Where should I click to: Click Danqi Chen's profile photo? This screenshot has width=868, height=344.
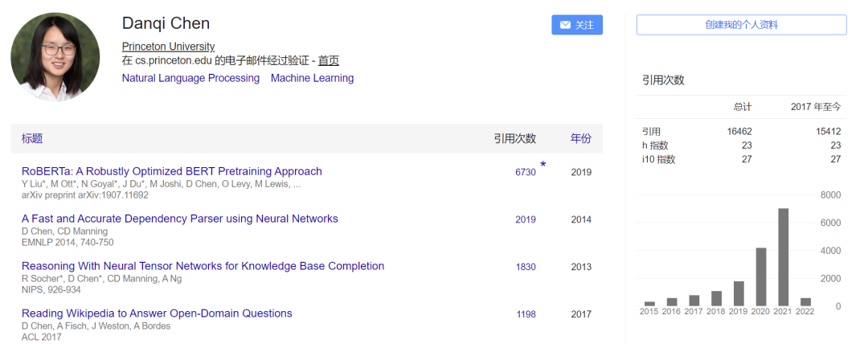[x=55, y=56]
